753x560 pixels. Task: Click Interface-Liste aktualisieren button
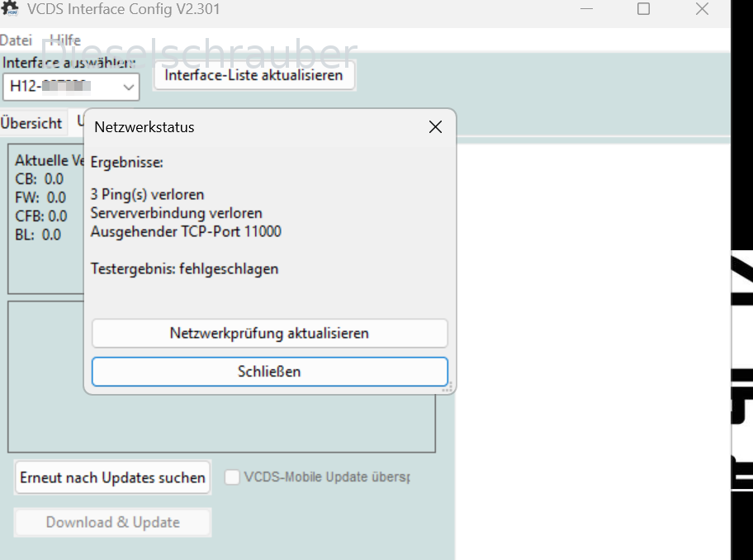(x=254, y=75)
